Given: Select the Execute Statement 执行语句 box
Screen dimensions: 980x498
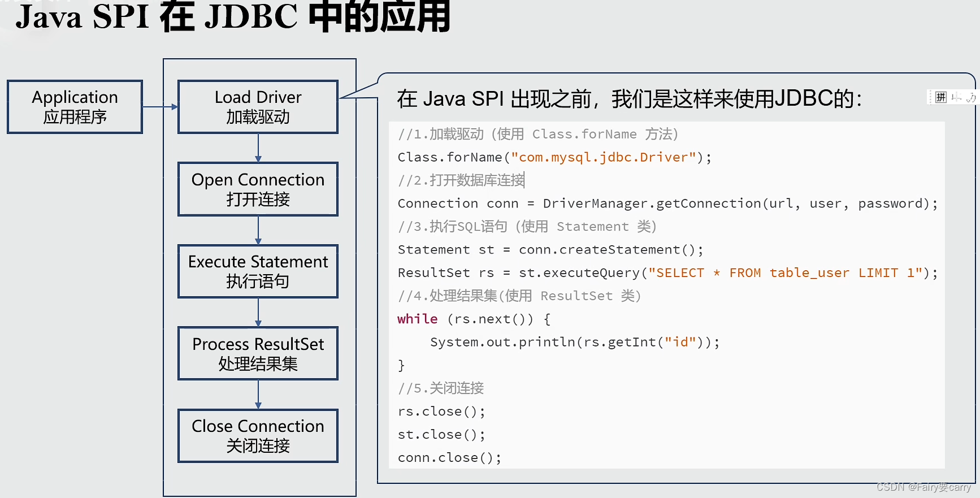Looking at the screenshot, I should (258, 271).
